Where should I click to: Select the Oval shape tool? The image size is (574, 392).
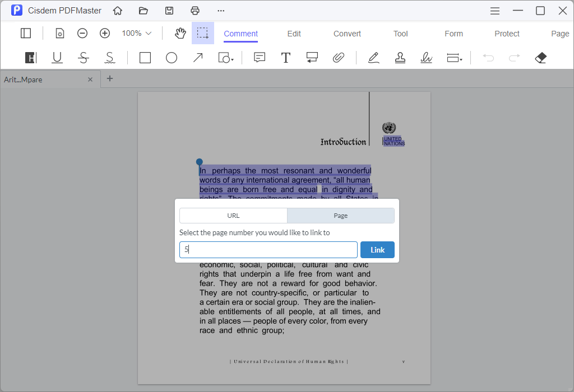click(172, 57)
